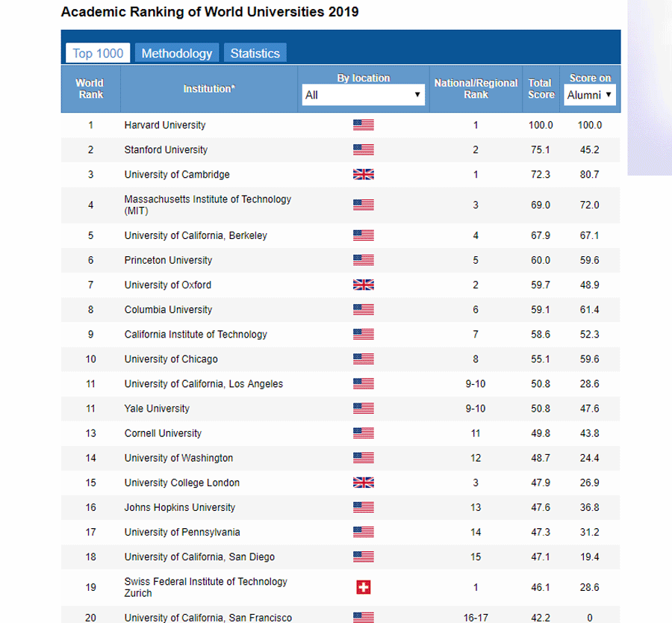Click the World Rank column header
Viewport: 672px width, 623px height.
pos(90,89)
